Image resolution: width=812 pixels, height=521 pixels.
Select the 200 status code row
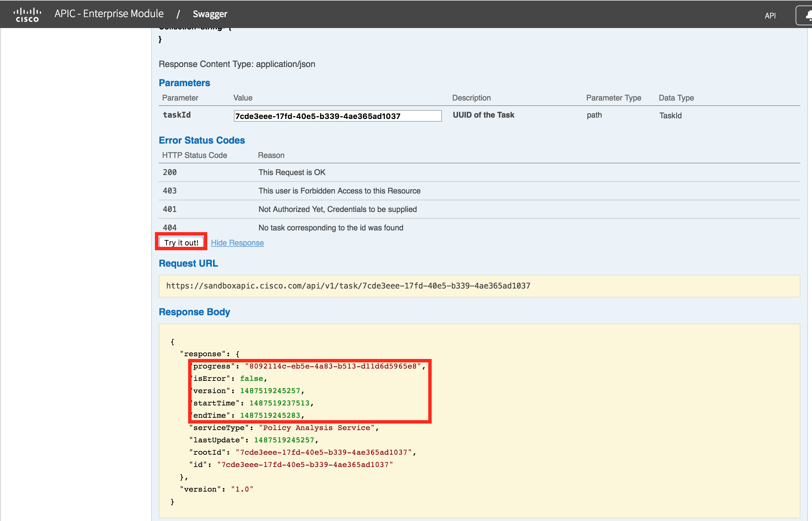[479, 172]
